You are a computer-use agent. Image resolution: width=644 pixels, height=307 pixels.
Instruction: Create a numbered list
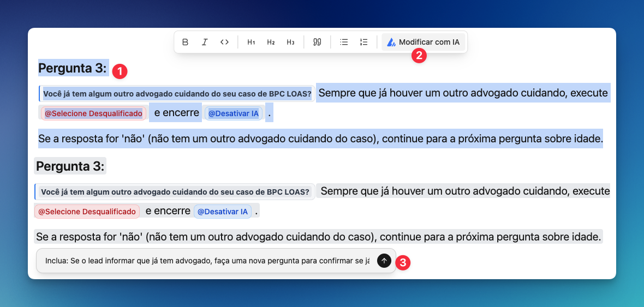(363, 42)
